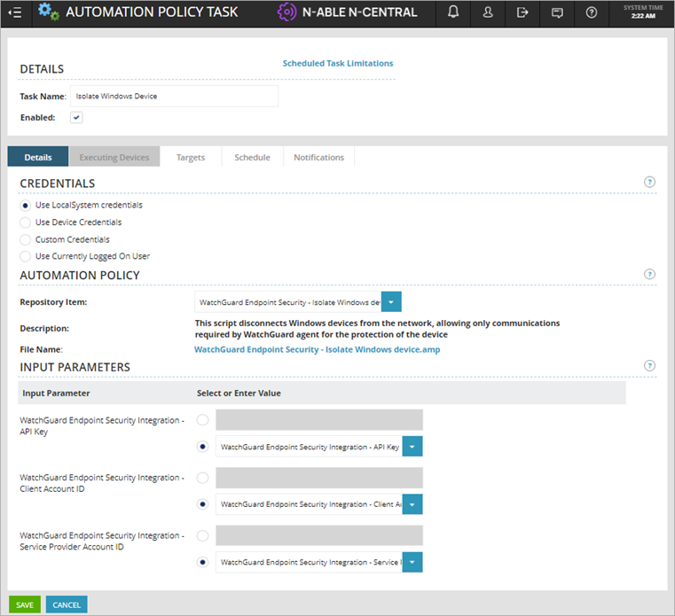The image size is (675, 616).
Task: Click the Input Parameter column header
Action: [56, 393]
